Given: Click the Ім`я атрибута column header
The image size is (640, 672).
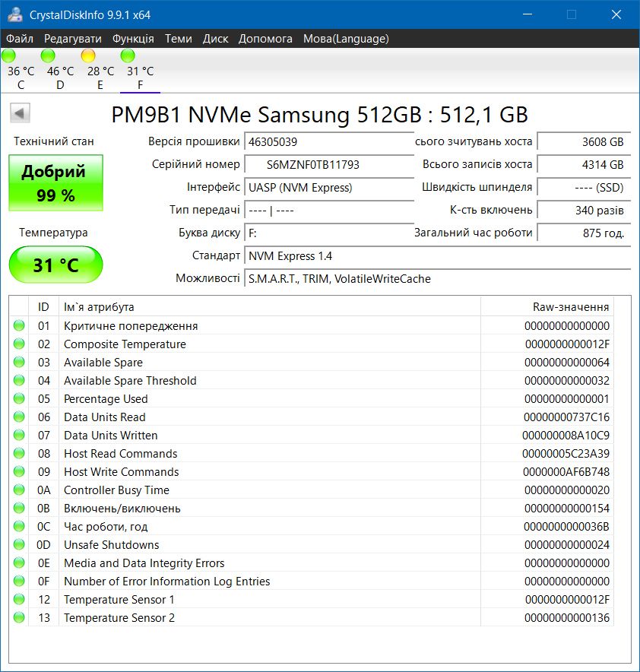Looking at the screenshot, I should [269, 307].
